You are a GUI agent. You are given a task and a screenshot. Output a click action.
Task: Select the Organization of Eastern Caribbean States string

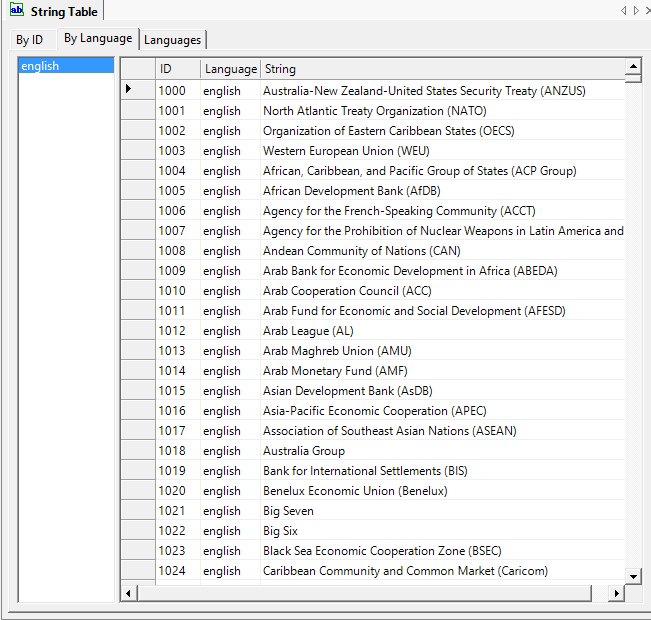443,130
